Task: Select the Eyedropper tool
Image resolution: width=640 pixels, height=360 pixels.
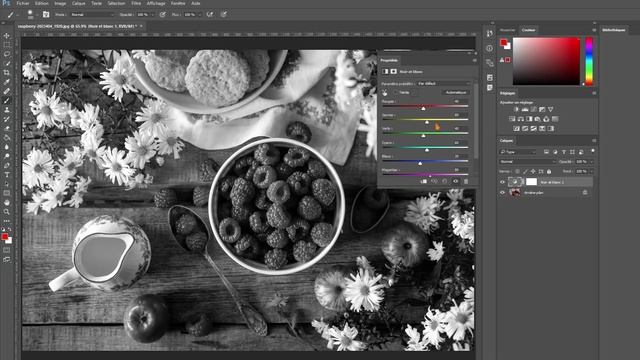Action: (x=7, y=82)
